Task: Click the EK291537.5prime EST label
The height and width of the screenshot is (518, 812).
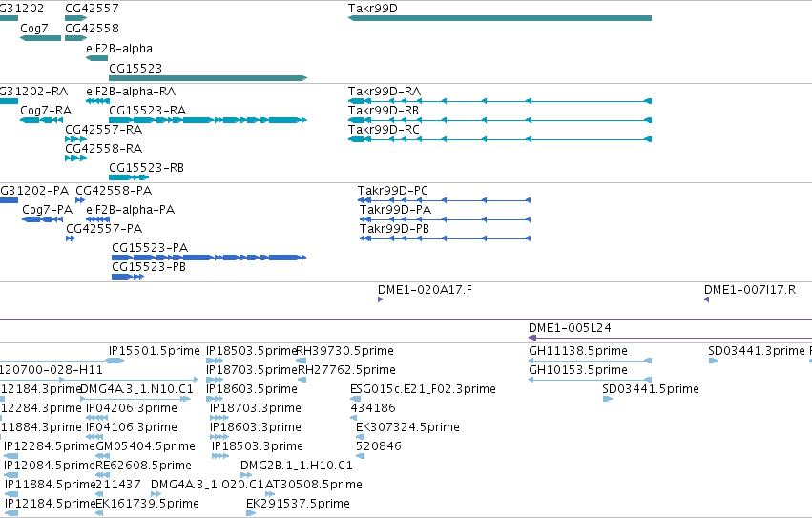Action: [299, 504]
